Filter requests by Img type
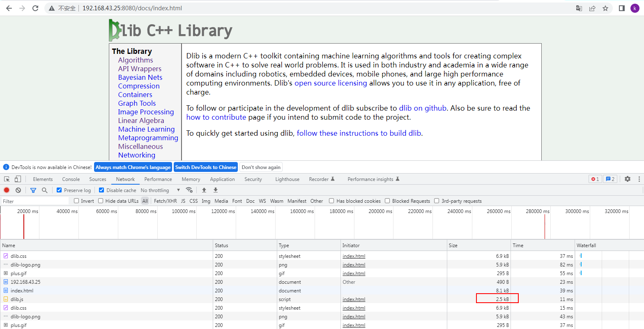 (206, 201)
